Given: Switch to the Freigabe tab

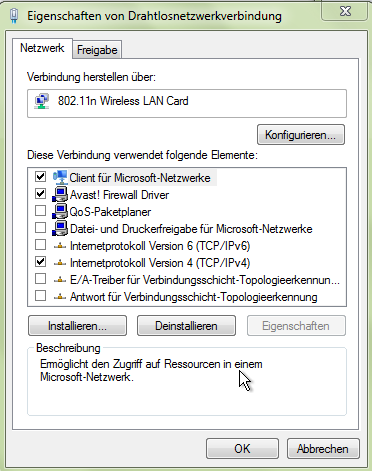Looking at the screenshot, I should [x=97, y=50].
